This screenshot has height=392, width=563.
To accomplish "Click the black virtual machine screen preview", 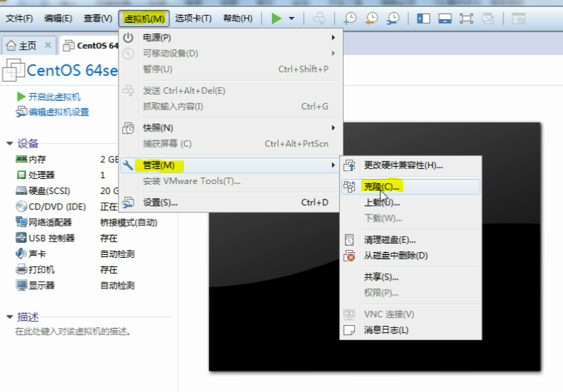I will pyautogui.click(x=374, y=246).
